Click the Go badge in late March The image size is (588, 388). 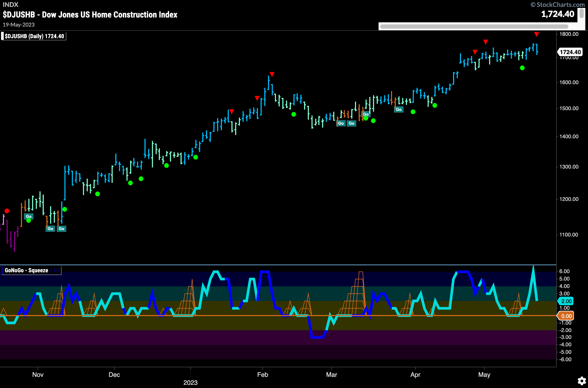coord(399,109)
